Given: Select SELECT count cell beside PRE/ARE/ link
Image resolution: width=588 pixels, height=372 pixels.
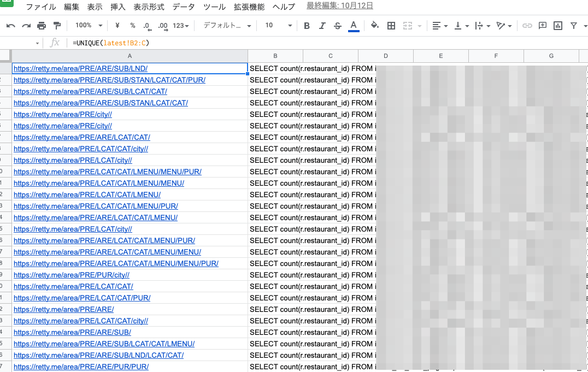Looking at the screenshot, I should (x=275, y=309).
